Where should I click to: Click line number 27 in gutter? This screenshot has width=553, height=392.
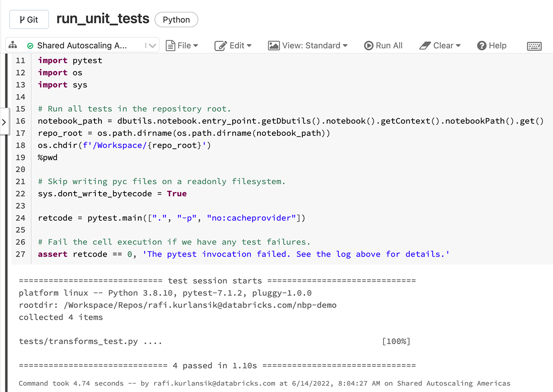(20, 254)
